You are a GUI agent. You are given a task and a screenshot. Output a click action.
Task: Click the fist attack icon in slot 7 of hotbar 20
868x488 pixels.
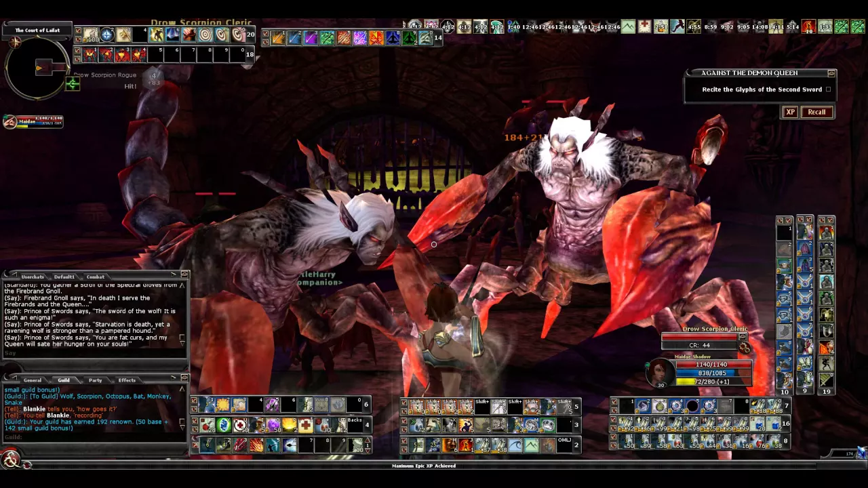coord(189,35)
